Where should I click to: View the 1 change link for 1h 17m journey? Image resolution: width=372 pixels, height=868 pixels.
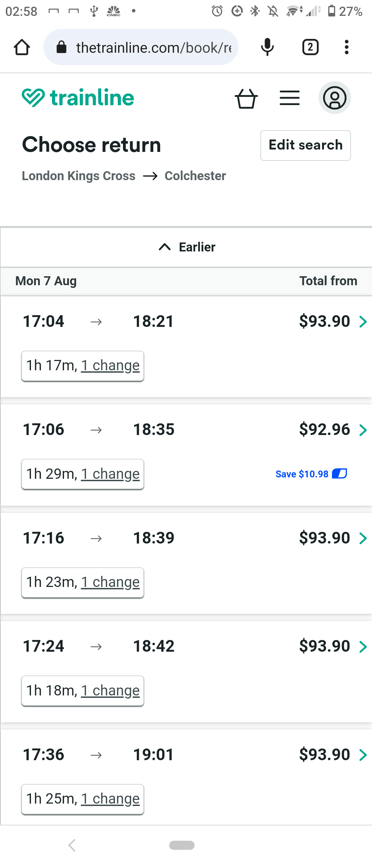coord(110,366)
